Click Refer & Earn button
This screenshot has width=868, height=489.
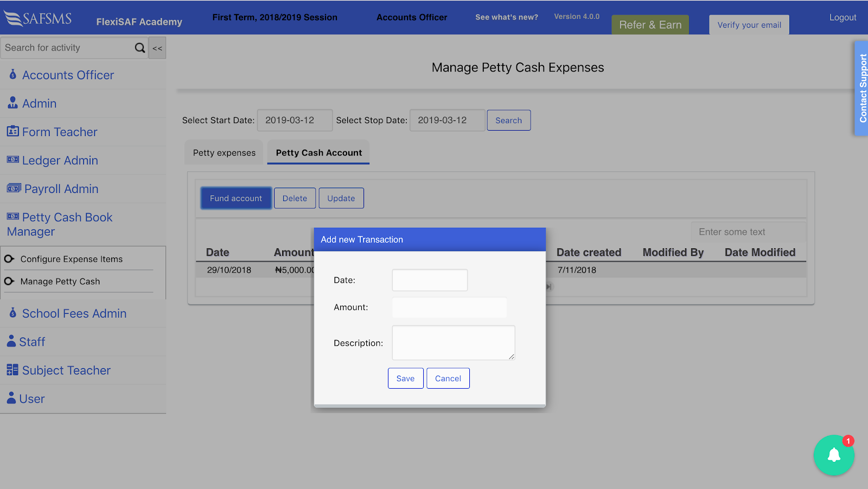pos(650,24)
